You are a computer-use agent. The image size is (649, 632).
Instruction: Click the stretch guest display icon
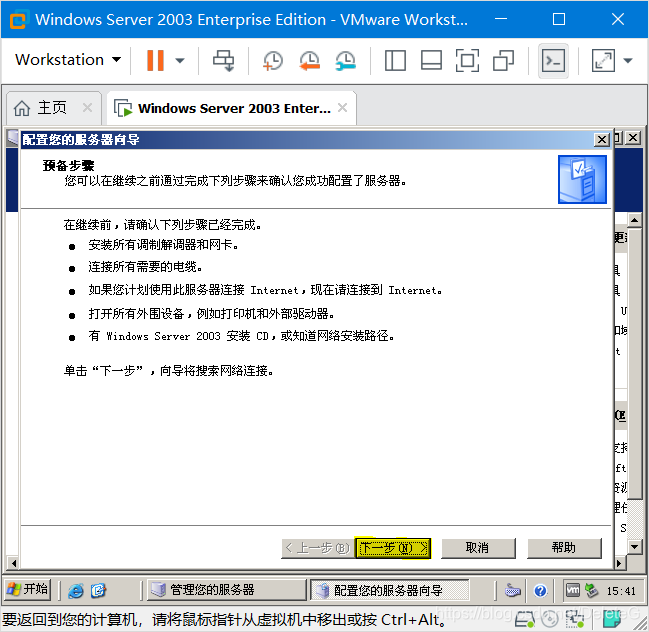tap(603, 60)
